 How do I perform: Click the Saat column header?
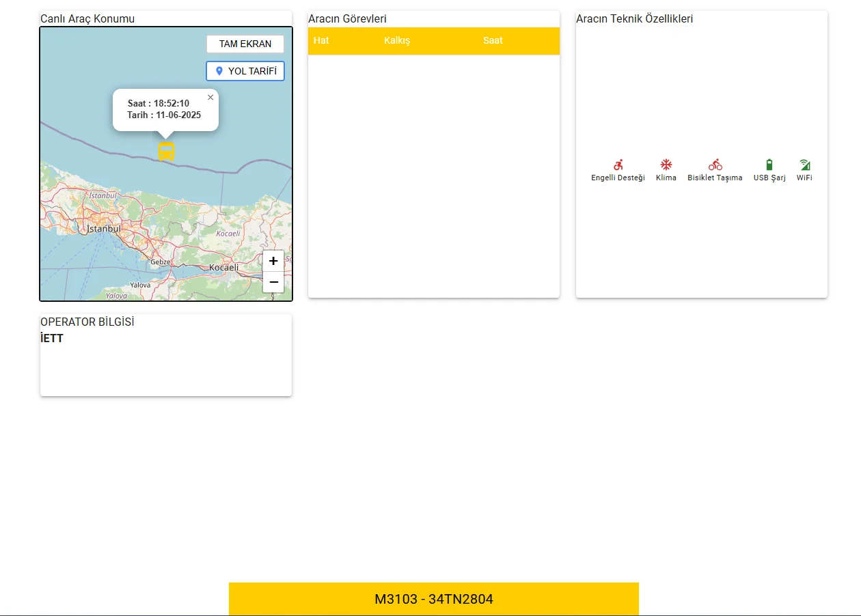[x=493, y=41]
